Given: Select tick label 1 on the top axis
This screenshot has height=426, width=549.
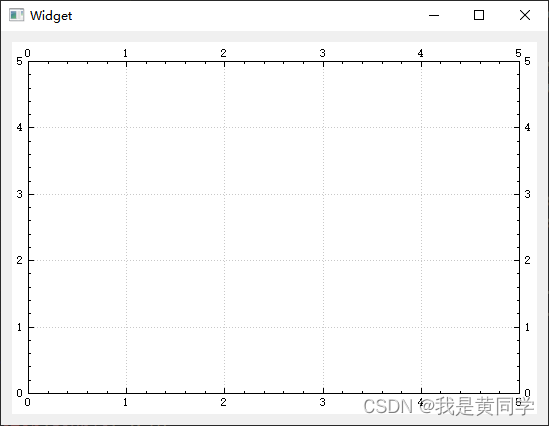Looking at the screenshot, I should pos(125,53).
